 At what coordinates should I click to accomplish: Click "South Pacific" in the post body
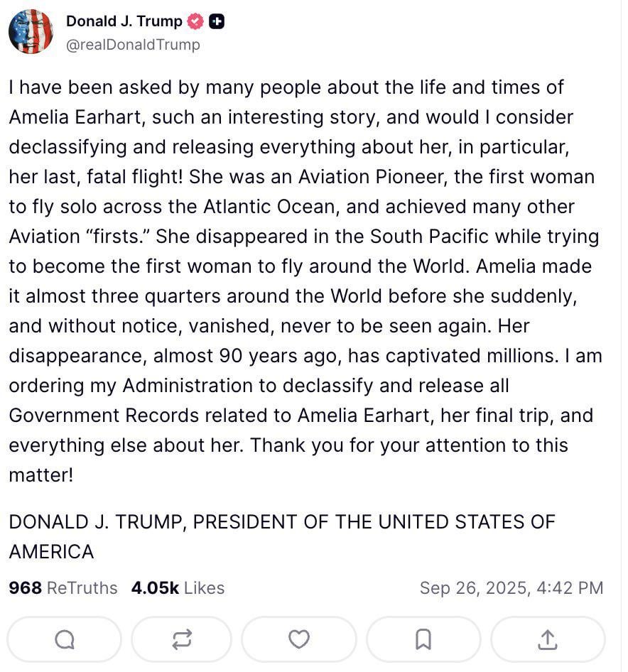[x=429, y=237]
